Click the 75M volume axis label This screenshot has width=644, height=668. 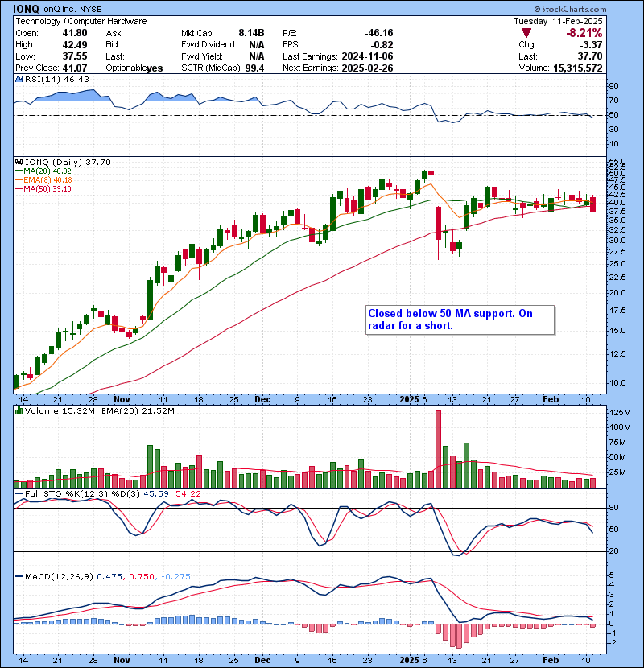pos(617,443)
